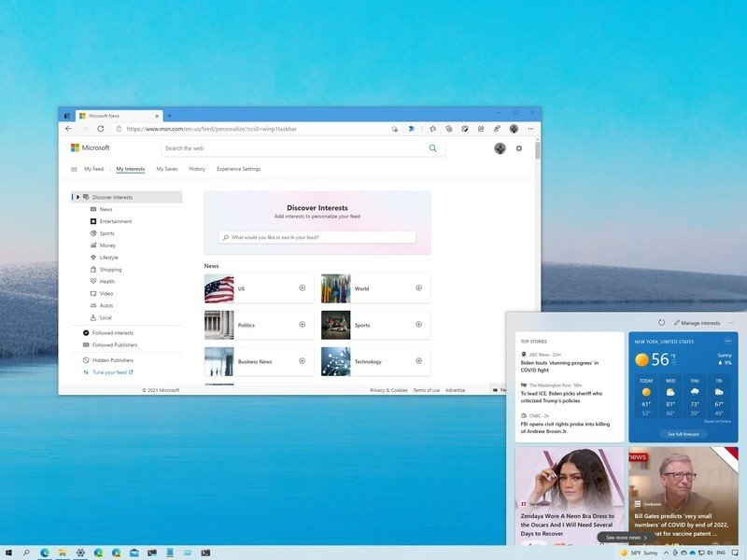Open Edge profile avatar in toolbar
This screenshot has height=560, width=747.
click(x=514, y=129)
